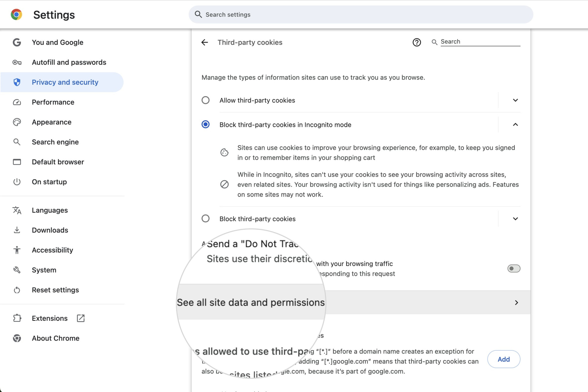Toggle the Do Not Track switch

coord(514,269)
